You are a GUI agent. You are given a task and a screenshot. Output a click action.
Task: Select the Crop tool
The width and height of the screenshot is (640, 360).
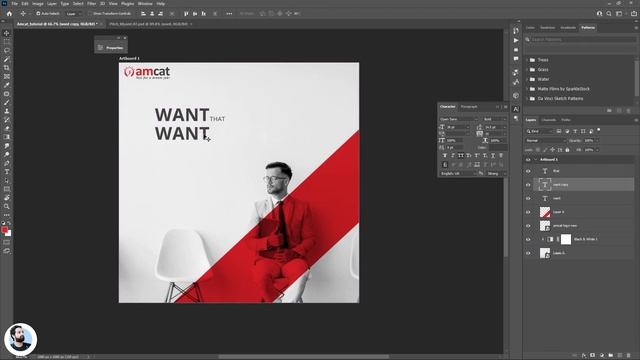[7, 68]
